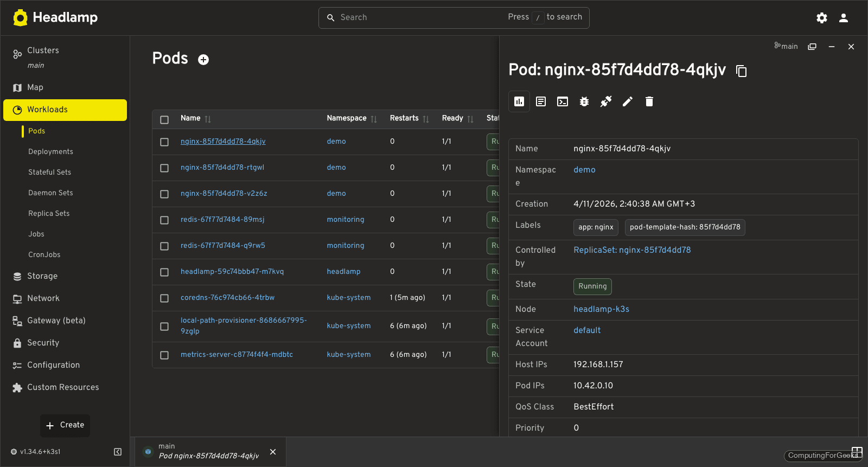
Task: Select Workloads in sidebar
Action: [65, 110]
